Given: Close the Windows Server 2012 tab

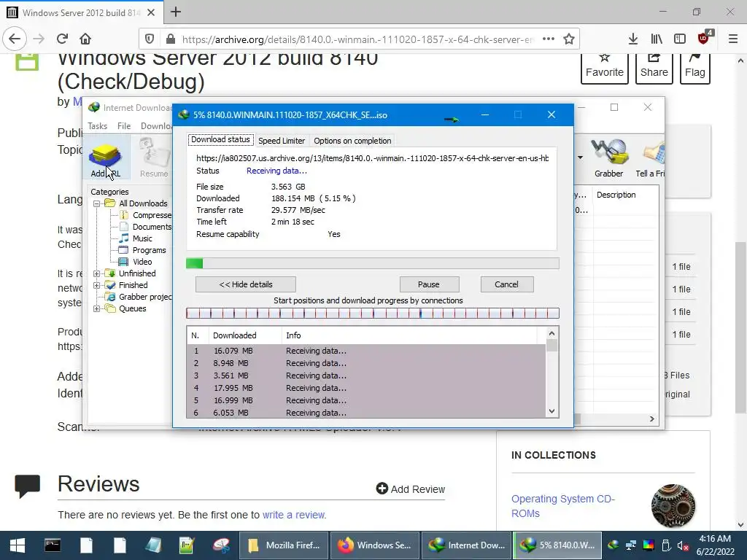Looking at the screenshot, I should [151, 12].
